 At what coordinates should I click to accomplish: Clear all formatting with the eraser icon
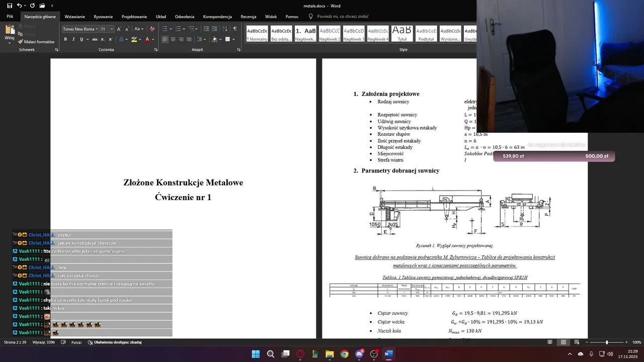click(152, 29)
